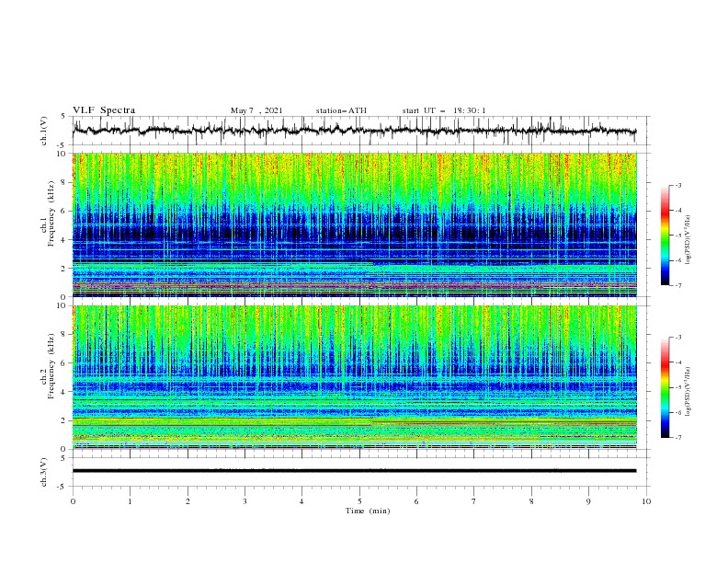
Task: Click the "-5" tick on ch.1(V) axis
Action: (x=63, y=145)
